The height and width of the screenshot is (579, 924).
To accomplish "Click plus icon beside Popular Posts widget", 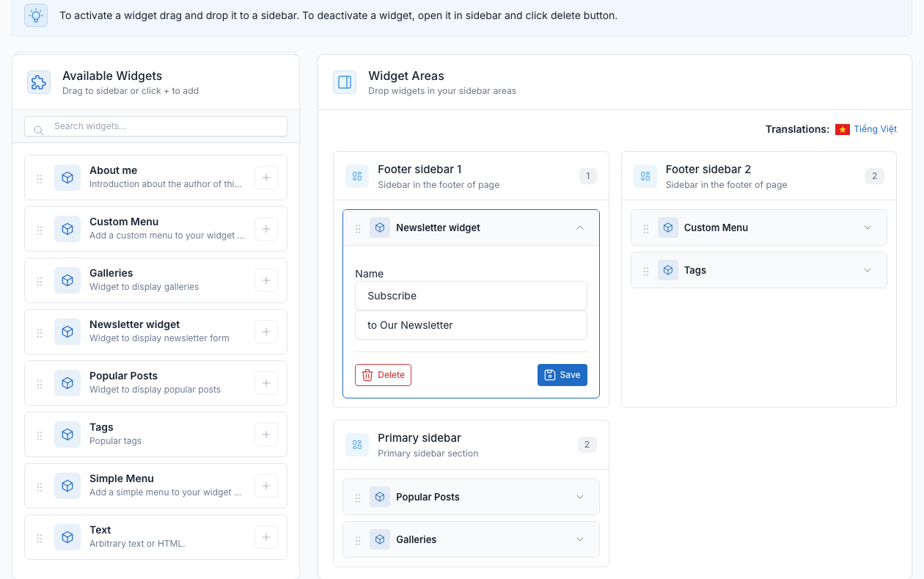I will click(266, 383).
